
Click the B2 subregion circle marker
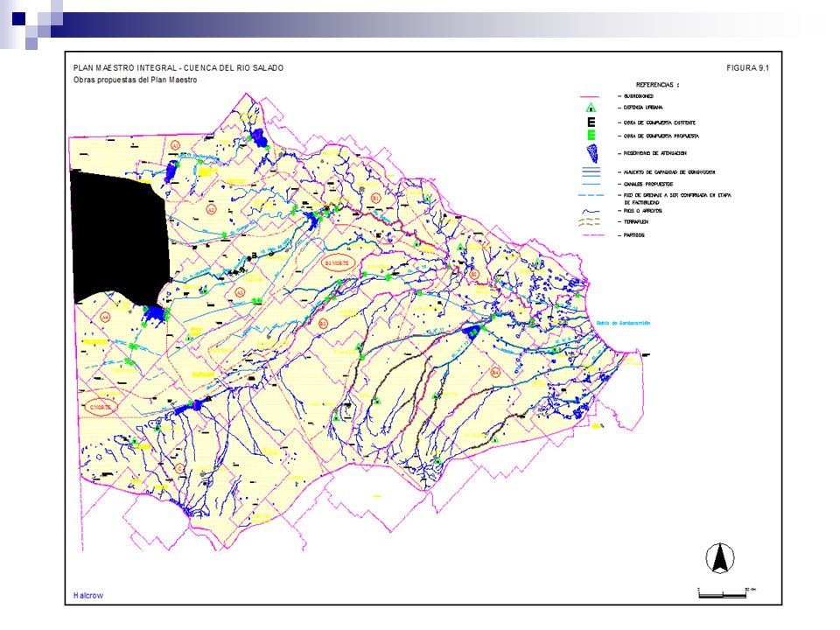[474, 274]
